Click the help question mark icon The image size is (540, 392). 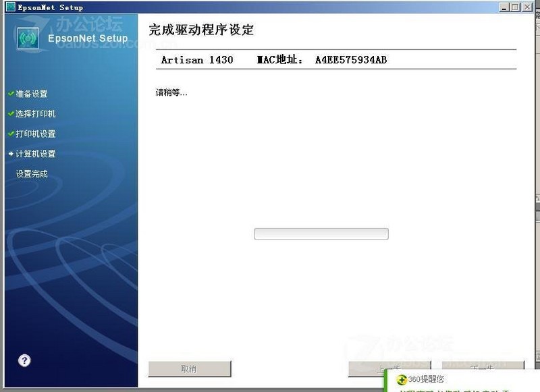tap(24, 360)
